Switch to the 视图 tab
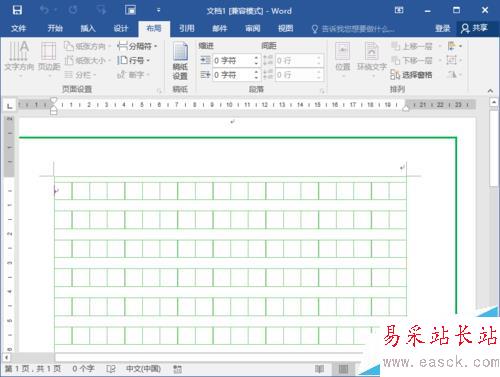 pos(286,28)
